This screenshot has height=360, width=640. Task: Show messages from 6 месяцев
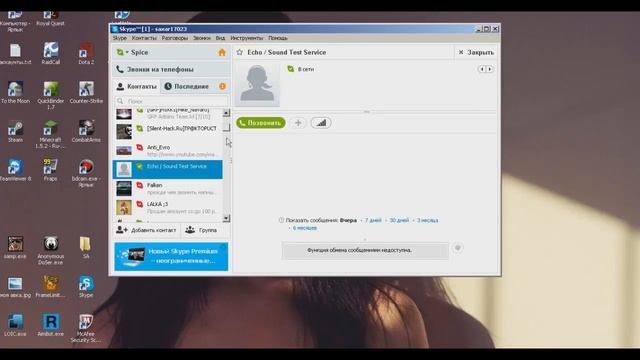click(304, 228)
